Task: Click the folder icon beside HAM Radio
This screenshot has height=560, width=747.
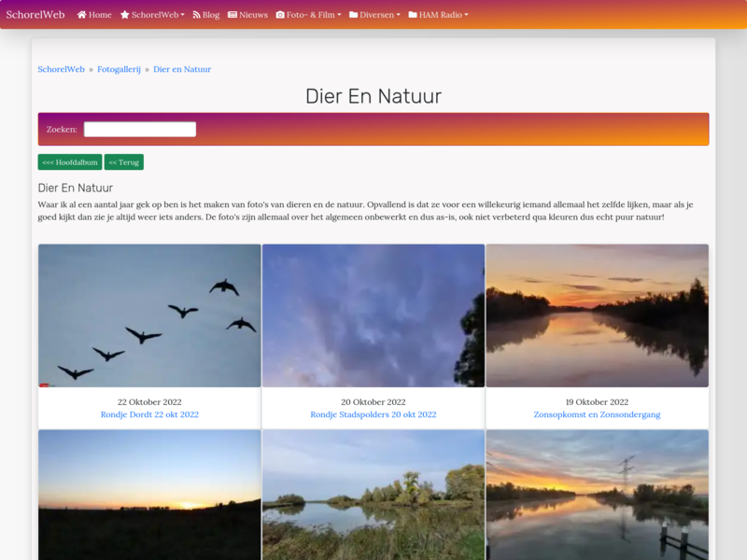Action: coord(413,15)
